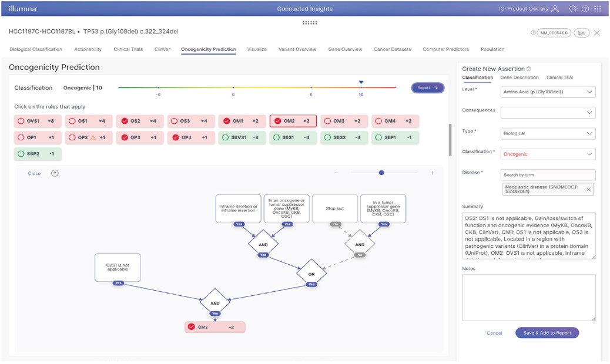The width and height of the screenshot is (610, 364).
Task: Click the help icon next to Close
Action: [55, 174]
